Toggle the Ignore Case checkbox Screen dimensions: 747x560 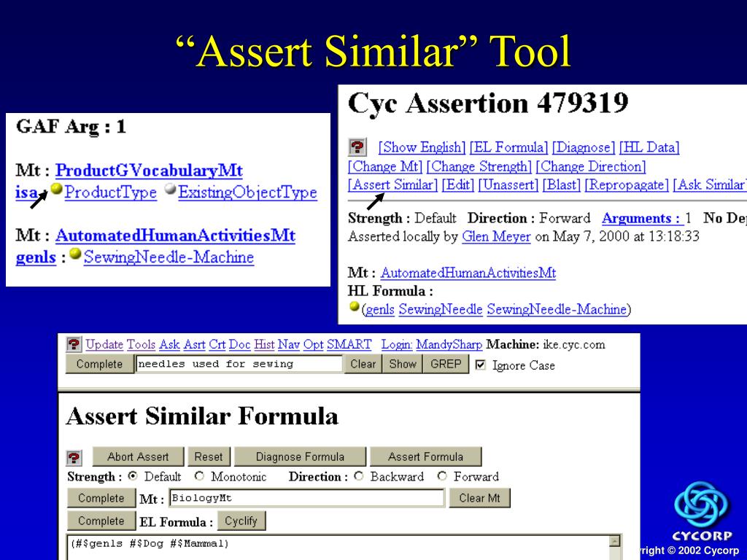481,365
